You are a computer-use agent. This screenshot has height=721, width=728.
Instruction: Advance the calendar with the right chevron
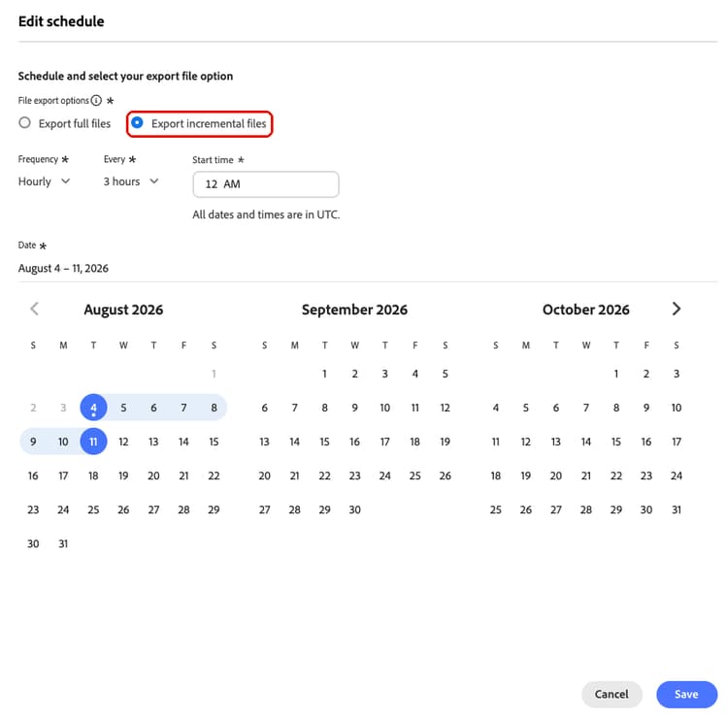point(677,309)
